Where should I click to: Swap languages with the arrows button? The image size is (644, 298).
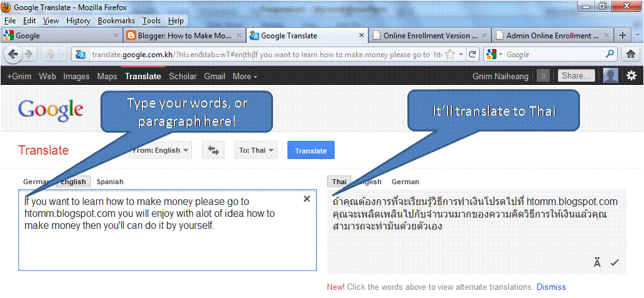(213, 150)
